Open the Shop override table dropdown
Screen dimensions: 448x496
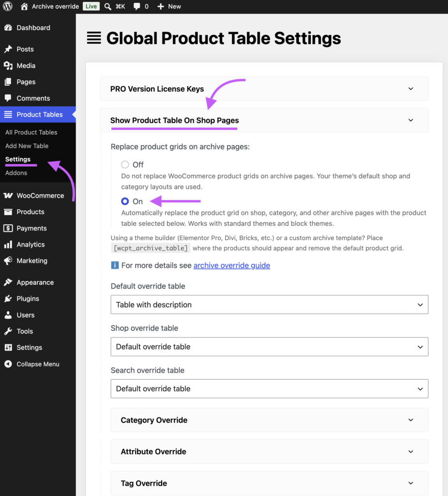point(270,347)
